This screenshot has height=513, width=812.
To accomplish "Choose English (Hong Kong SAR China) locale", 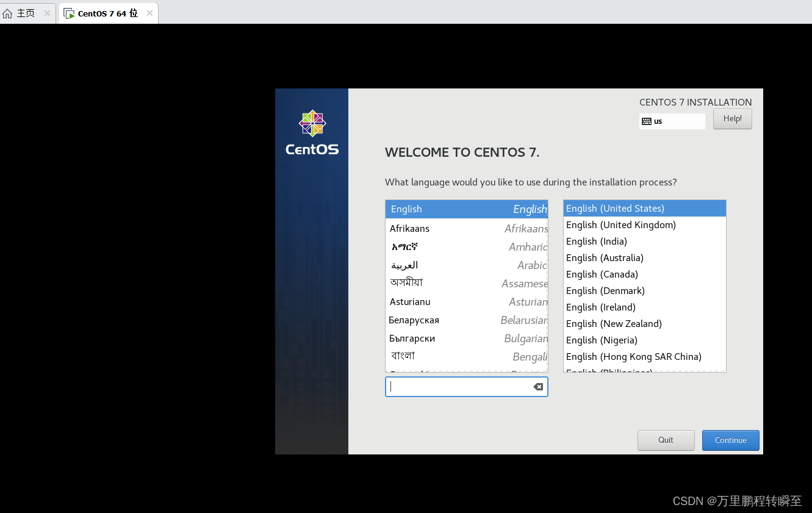I will click(644, 357).
